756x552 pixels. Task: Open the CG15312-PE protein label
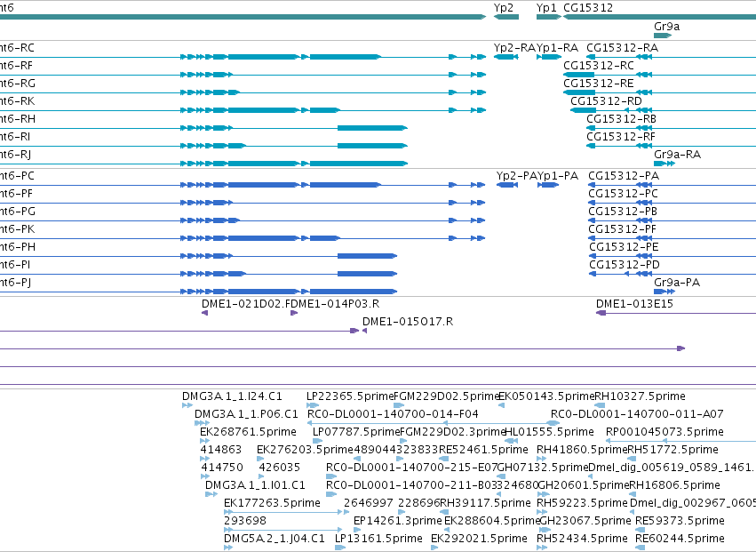[x=624, y=247]
